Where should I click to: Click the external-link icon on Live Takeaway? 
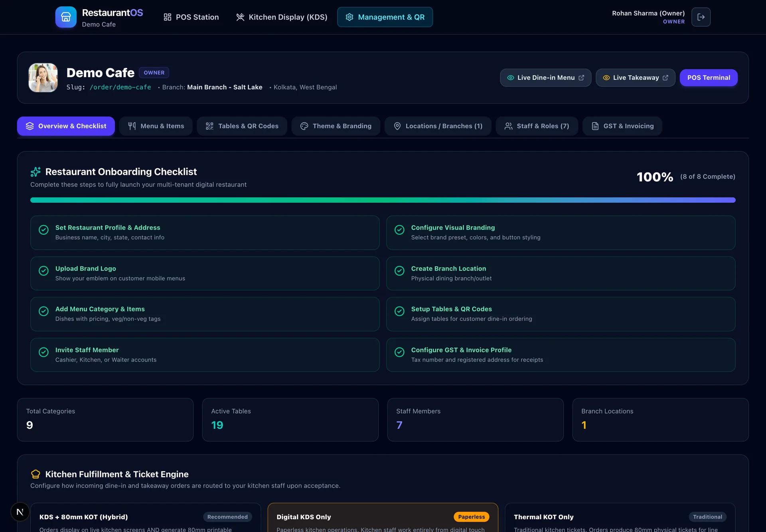[x=665, y=78]
